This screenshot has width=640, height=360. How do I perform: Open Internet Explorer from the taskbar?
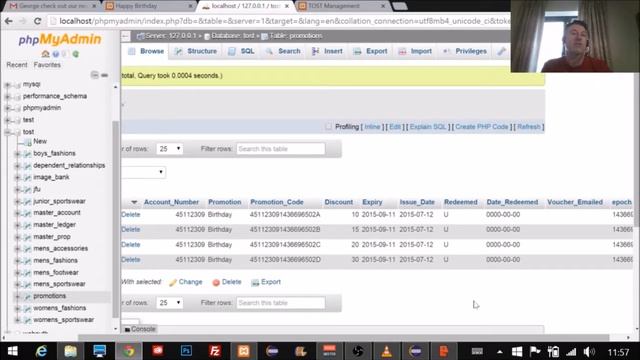click(x=41, y=351)
